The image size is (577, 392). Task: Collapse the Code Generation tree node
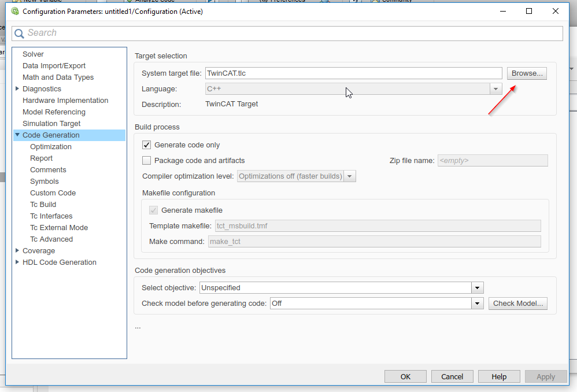17,135
